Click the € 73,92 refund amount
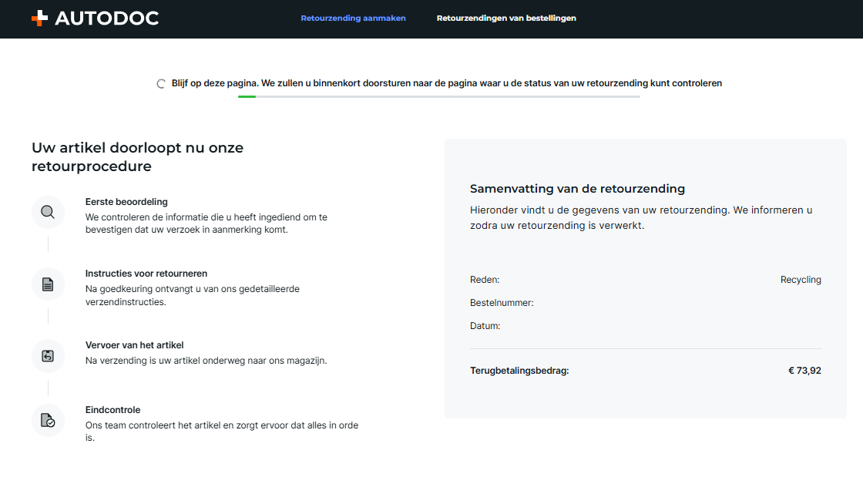 (804, 371)
